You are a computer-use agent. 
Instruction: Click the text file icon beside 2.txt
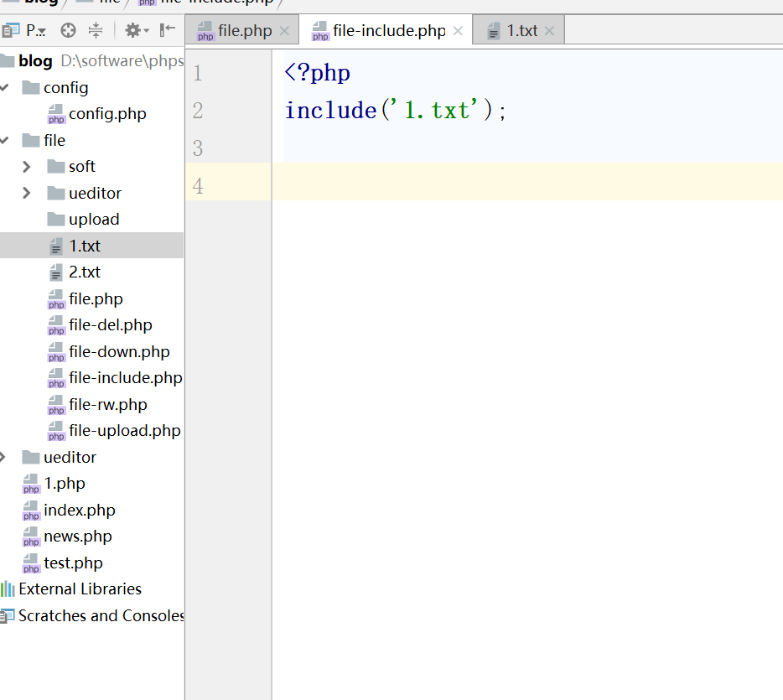[x=56, y=272]
